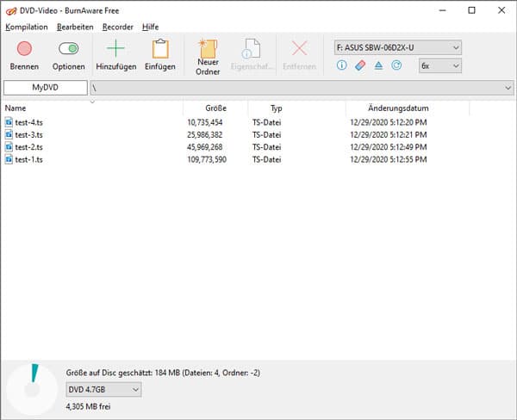This screenshot has width=517, height=420.
Task: Sort by the Typ column header
Action: pyautogui.click(x=277, y=108)
